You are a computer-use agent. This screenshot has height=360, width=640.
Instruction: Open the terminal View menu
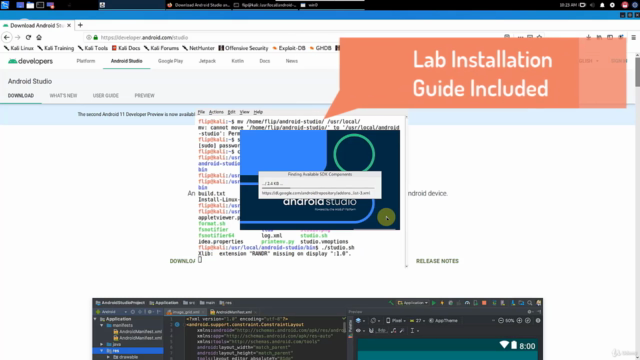(244, 112)
